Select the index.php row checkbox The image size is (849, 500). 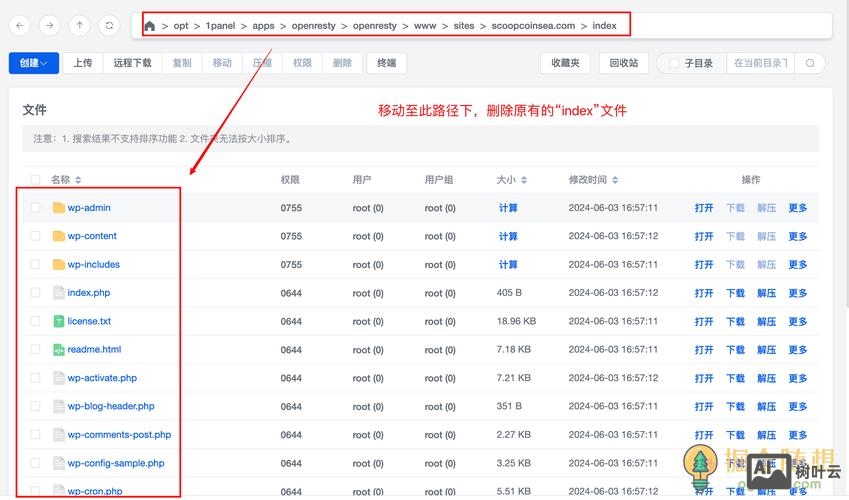click(35, 293)
